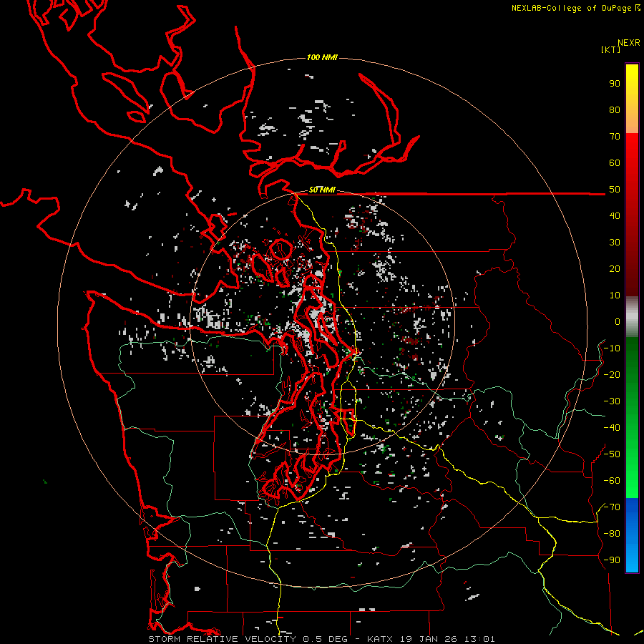The height and width of the screenshot is (644, 644).
Task: Click the [KT] units label
Action: [610, 49]
